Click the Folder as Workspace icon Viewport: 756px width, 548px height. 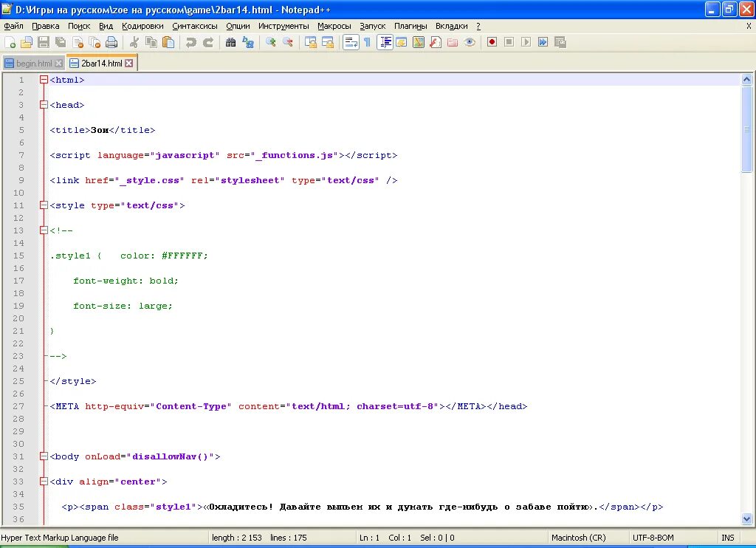click(x=453, y=42)
